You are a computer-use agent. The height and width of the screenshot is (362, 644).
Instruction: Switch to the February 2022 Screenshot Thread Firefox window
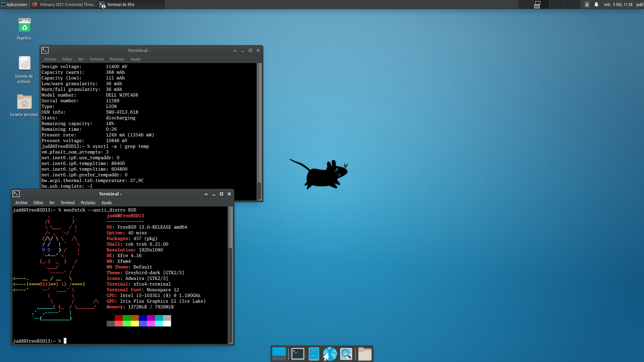click(64, 4)
